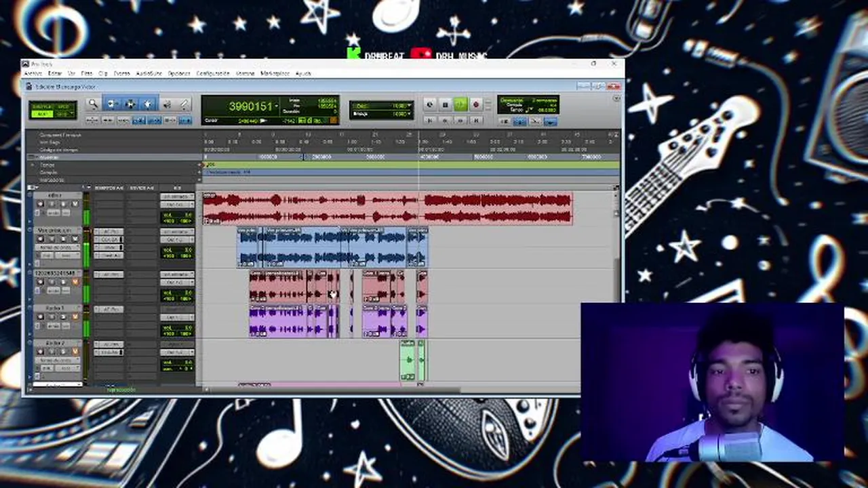Click first small button below the edit tools
This screenshot has width=868, height=488.
[92, 120]
